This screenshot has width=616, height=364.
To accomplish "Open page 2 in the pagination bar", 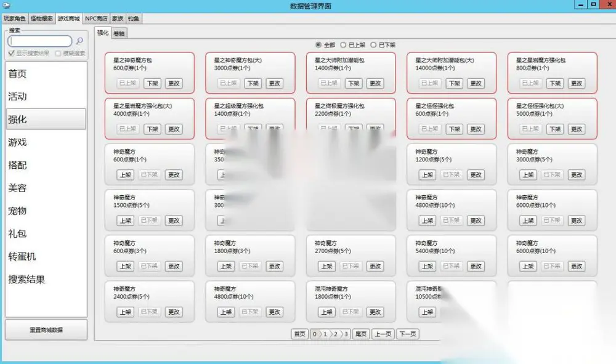I will (x=336, y=334).
